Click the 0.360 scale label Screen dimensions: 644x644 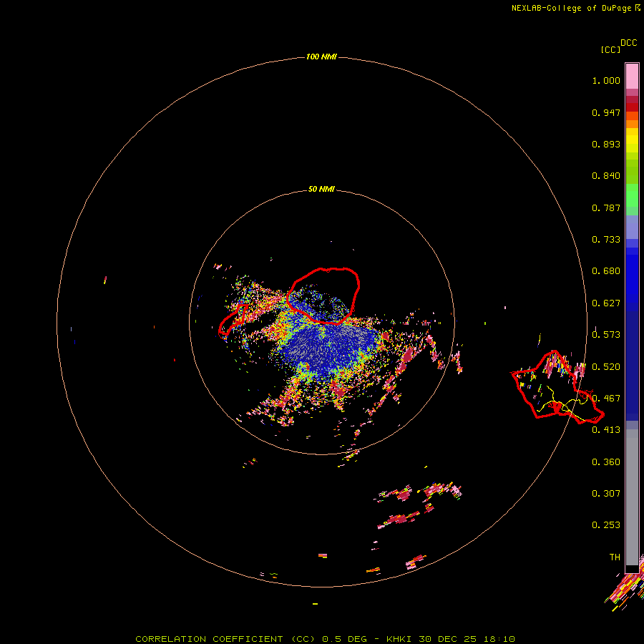coord(606,462)
